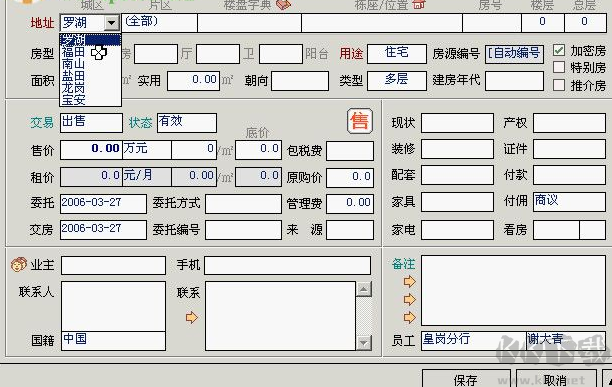Click the 建房年代 input field
The height and width of the screenshot is (387, 612).
[x=514, y=81]
